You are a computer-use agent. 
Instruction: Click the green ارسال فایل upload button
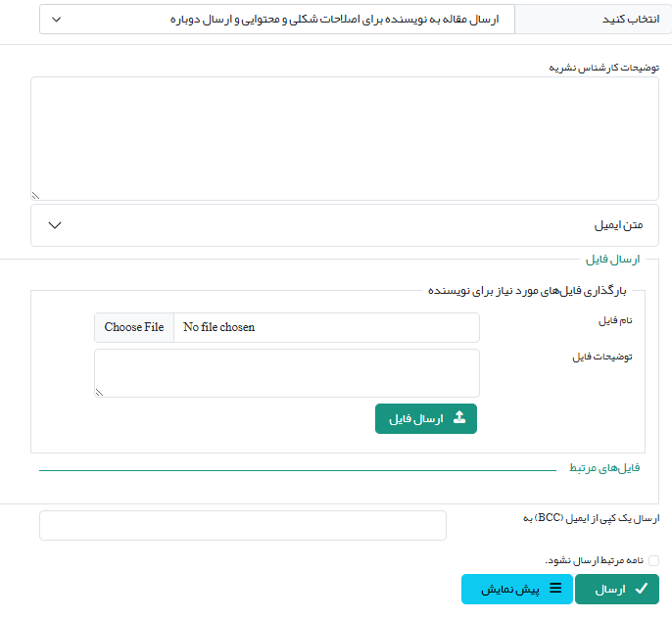point(426,418)
